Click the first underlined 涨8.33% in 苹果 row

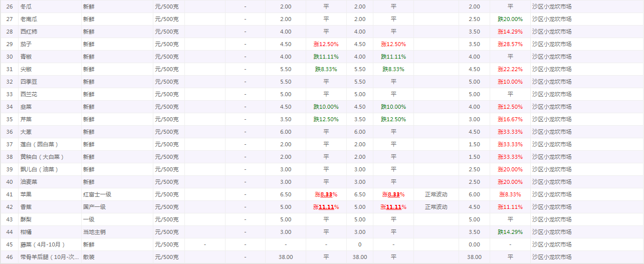click(x=326, y=194)
